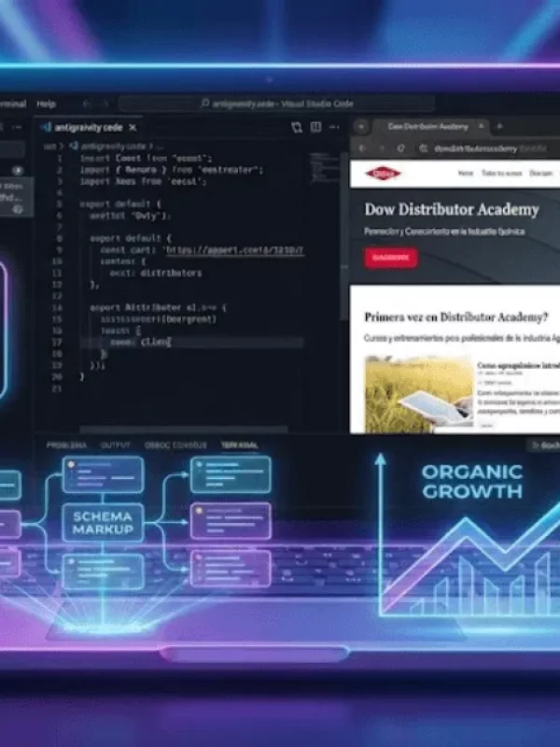Click the compare changes icon in editor toolbar
560x747 pixels.
(297, 127)
